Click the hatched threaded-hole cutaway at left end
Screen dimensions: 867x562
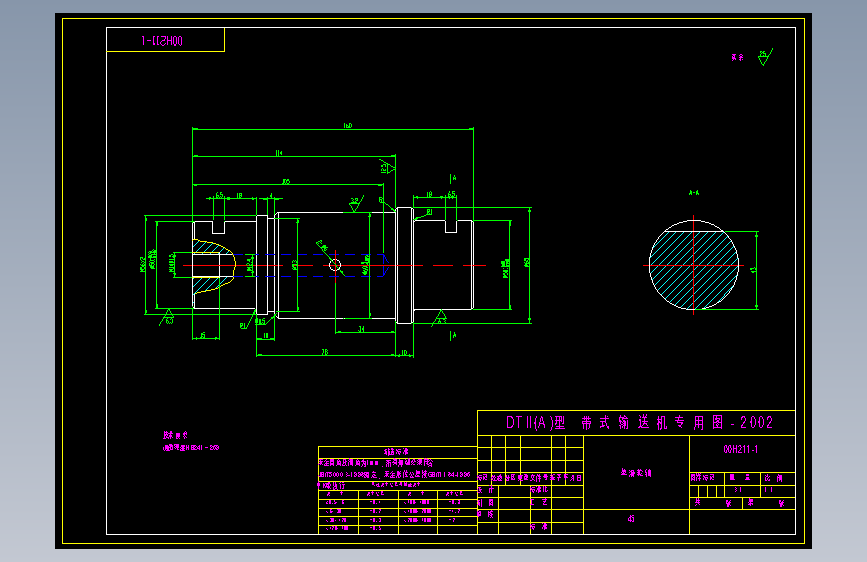213,266
